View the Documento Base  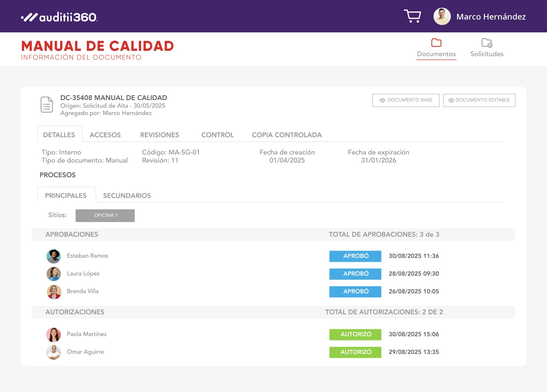406,100
